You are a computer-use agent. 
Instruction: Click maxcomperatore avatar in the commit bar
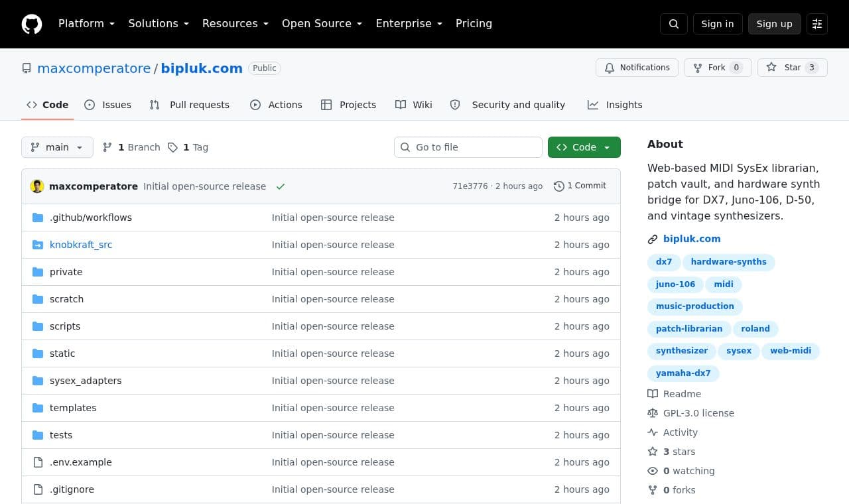(x=37, y=186)
